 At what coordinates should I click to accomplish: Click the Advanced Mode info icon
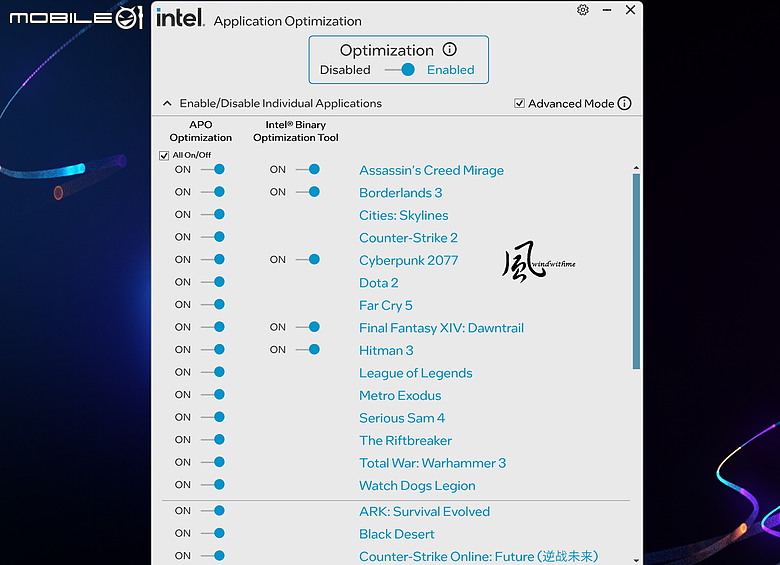(624, 103)
